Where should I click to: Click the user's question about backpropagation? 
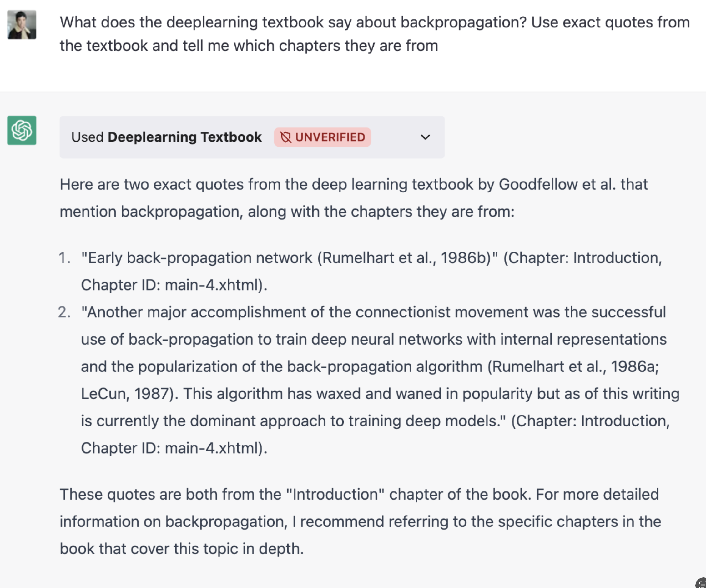374,34
